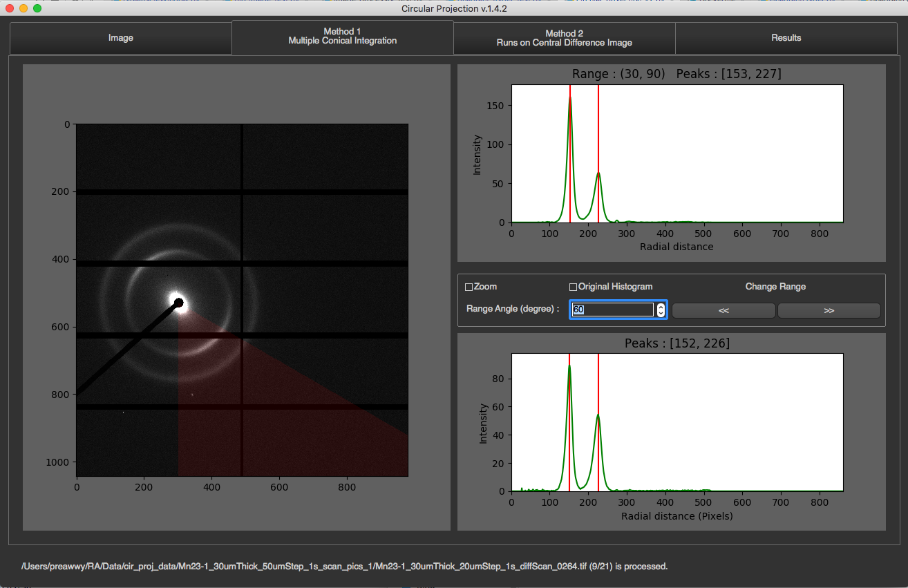The width and height of the screenshot is (908, 588).
Task: Toggle the Original Histogram checkbox
Action: [x=573, y=287]
